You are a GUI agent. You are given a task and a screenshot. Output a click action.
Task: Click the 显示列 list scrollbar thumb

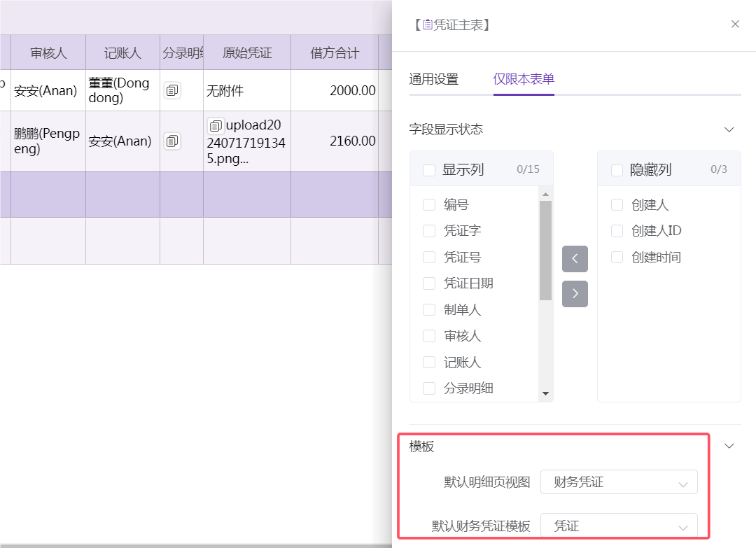pos(545,251)
